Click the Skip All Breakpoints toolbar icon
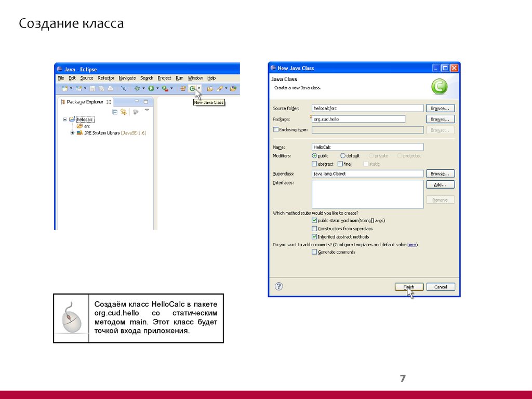Screen dimensions: 532x399 pyautogui.click(x=124, y=88)
